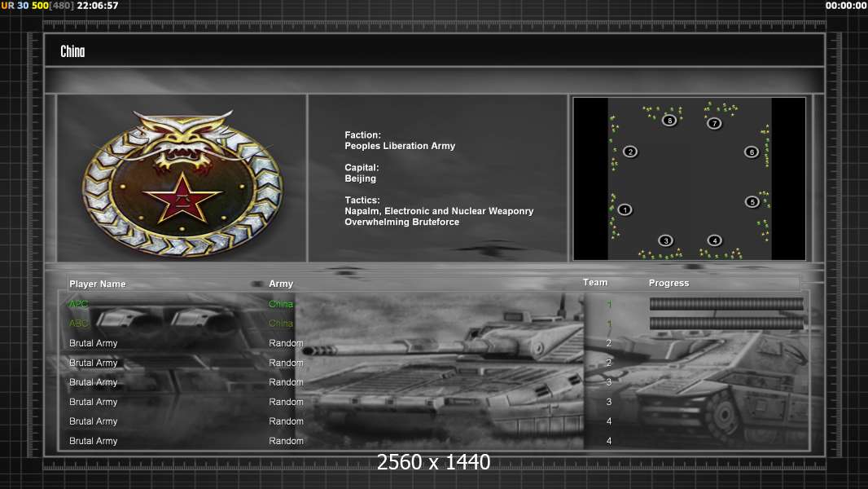868x489 pixels.
Task: Click the Overwhelming Bruteforce tactics line
Action: pos(402,222)
